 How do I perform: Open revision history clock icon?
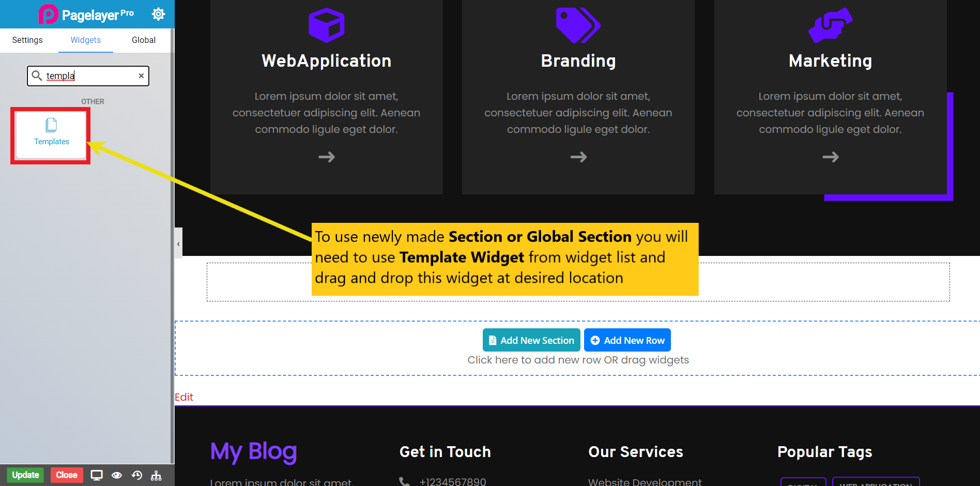click(x=137, y=475)
